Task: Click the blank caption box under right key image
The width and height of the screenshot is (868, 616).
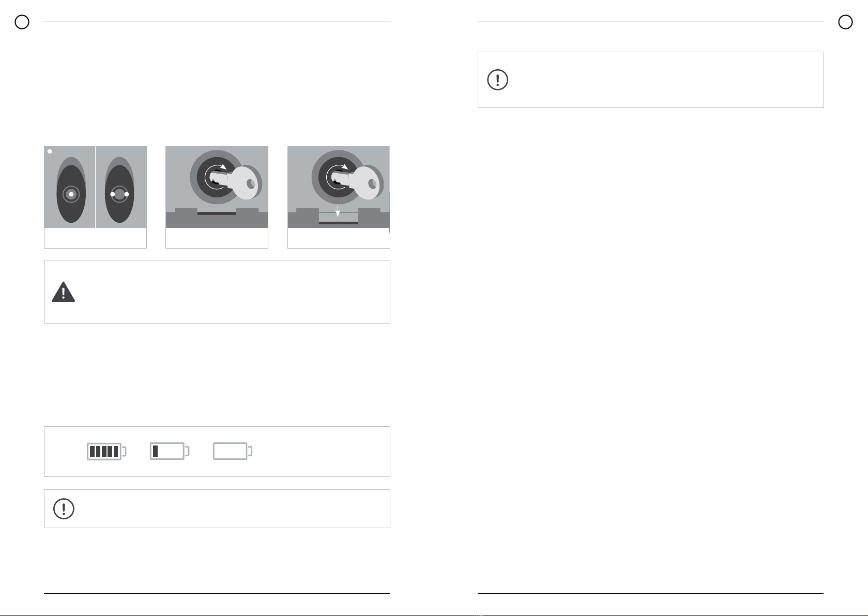Action: pyautogui.click(x=339, y=238)
